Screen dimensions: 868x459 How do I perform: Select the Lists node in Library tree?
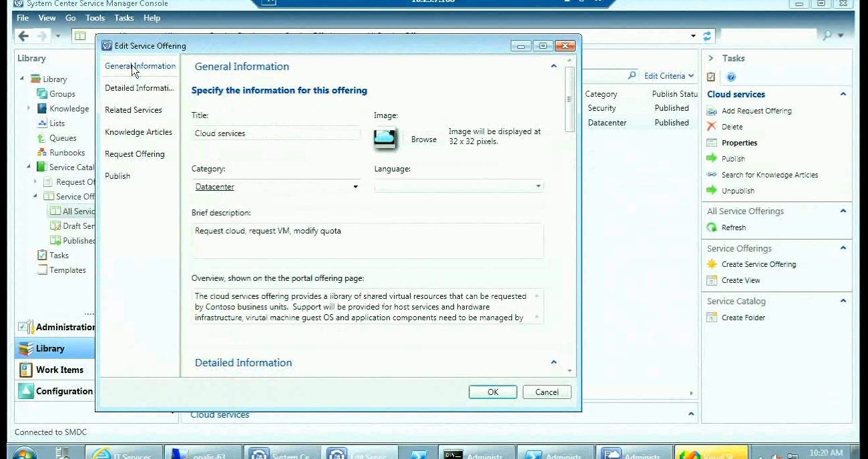(x=57, y=123)
